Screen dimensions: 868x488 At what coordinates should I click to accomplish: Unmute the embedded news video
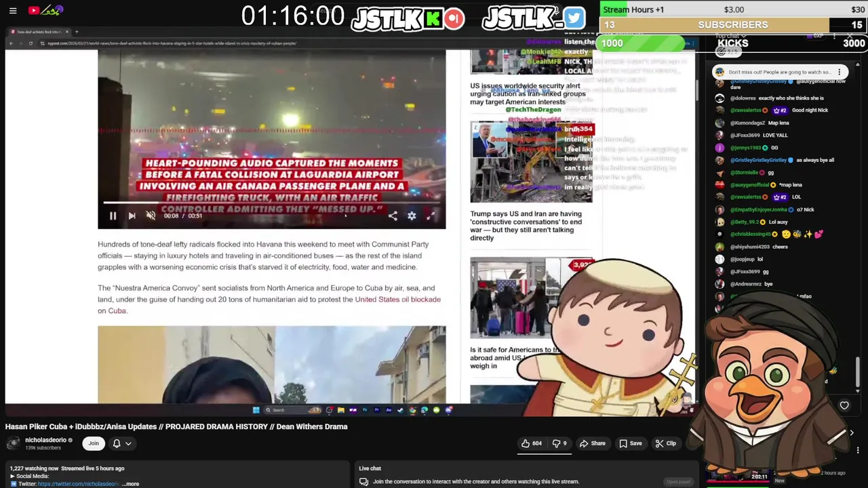[151, 216]
